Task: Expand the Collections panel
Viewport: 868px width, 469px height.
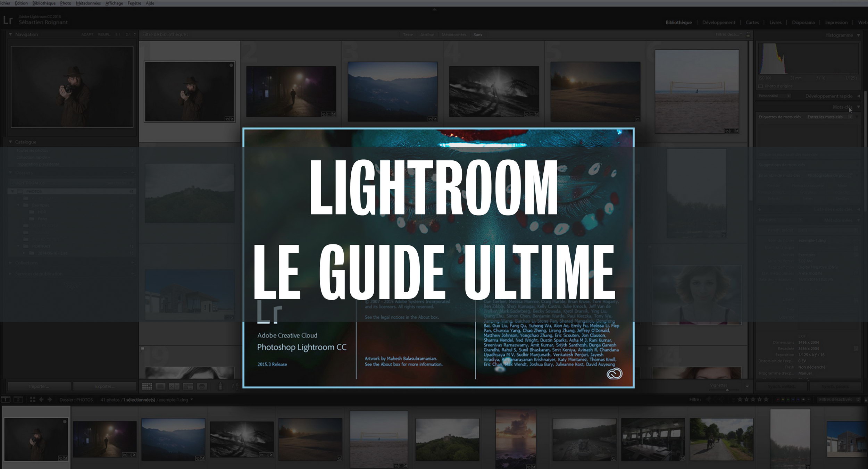Action: (10, 263)
